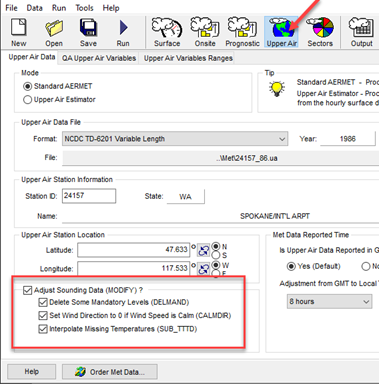The width and height of the screenshot is (379, 384).
Task: Open the Prognostic data toolbar icon
Action: click(242, 32)
